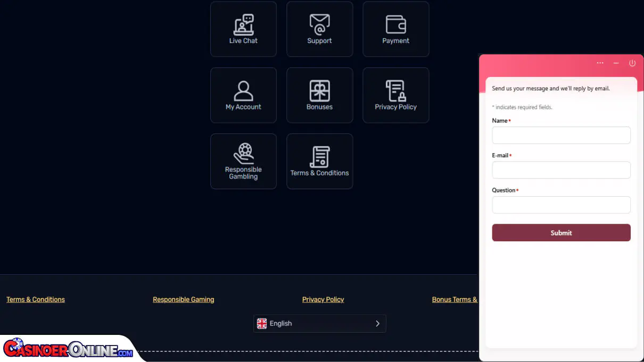This screenshot has height=362, width=644.
Task: Focus the E-mail input field
Action: pyautogui.click(x=561, y=170)
